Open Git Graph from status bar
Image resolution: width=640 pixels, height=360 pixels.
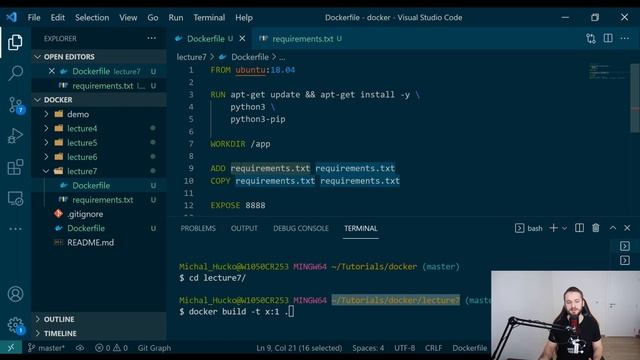pyautogui.click(x=154, y=348)
